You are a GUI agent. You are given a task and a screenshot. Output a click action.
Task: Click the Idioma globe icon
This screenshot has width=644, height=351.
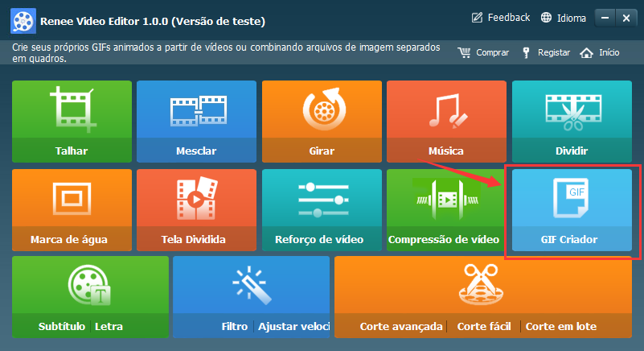point(546,18)
